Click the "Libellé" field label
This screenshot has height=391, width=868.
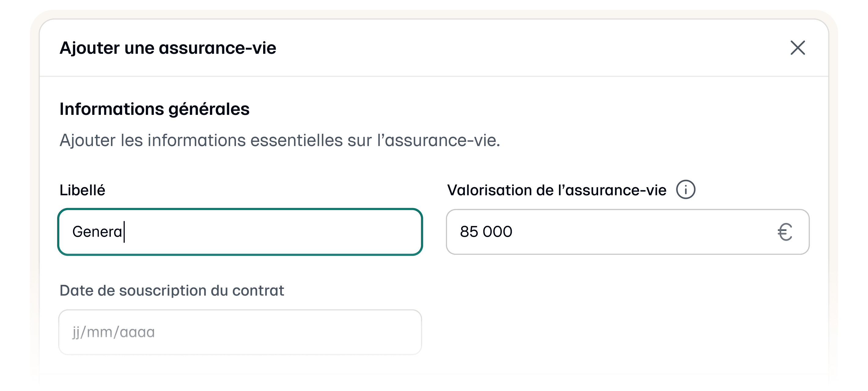click(82, 190)
